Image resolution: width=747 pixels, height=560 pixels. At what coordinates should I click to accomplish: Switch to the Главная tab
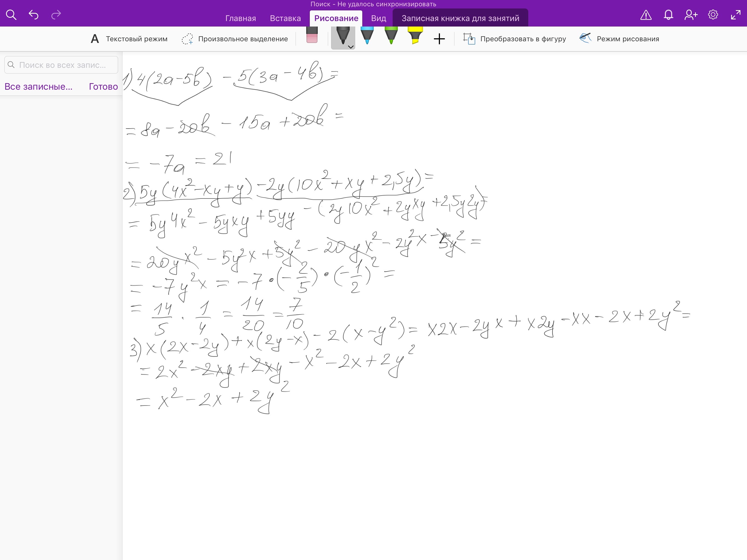[240, 18]
